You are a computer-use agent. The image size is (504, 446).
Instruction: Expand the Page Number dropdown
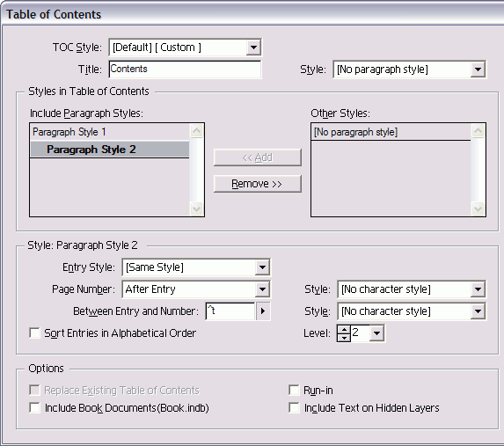click(x=196, y=289)
